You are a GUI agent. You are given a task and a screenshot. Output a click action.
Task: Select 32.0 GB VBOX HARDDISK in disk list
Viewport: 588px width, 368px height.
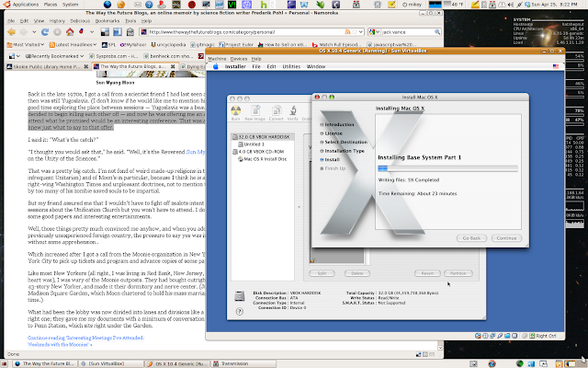263,137
